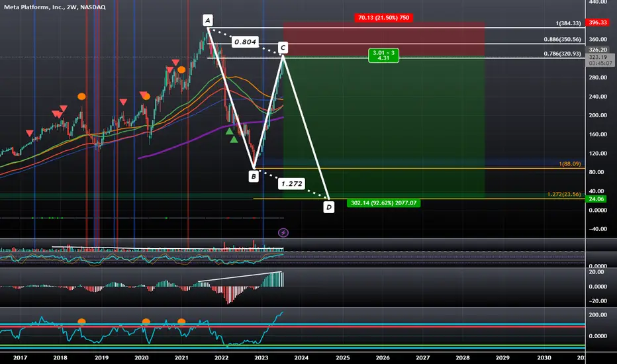The height and width of the screenshot is (364, 617).
Task: Select the orange Fib label 1.272(23.56)
Action: point(564,195)
